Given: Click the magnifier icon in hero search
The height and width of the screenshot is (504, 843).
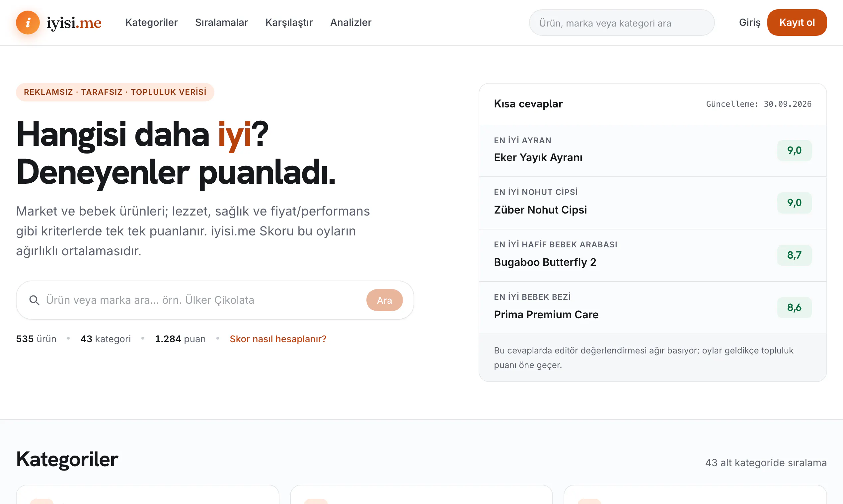Looking at the screenshot, I should tap(34, 300).
